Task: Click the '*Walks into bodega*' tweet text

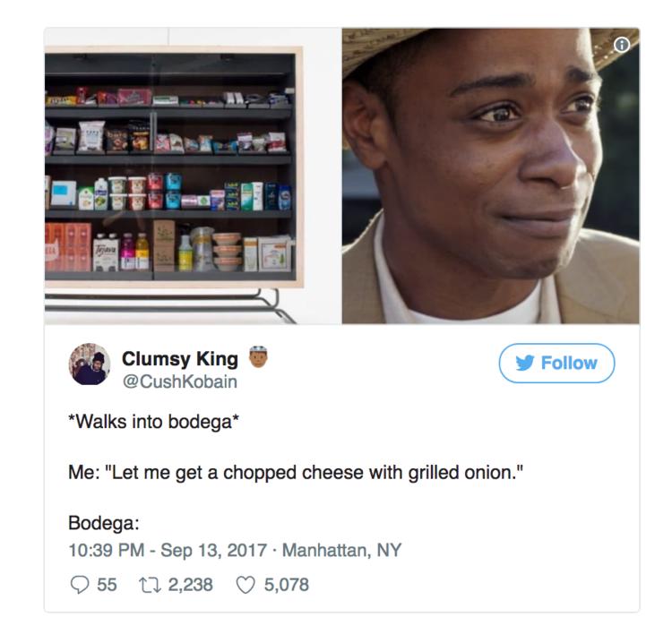Action: (153, 422)
